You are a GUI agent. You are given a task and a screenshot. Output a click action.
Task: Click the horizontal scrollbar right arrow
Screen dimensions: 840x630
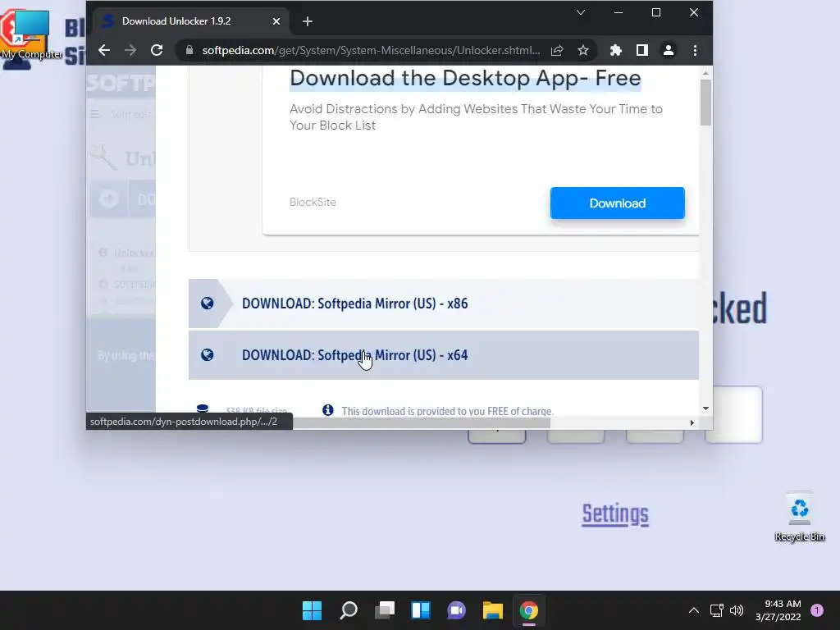(x=692, y=422)
